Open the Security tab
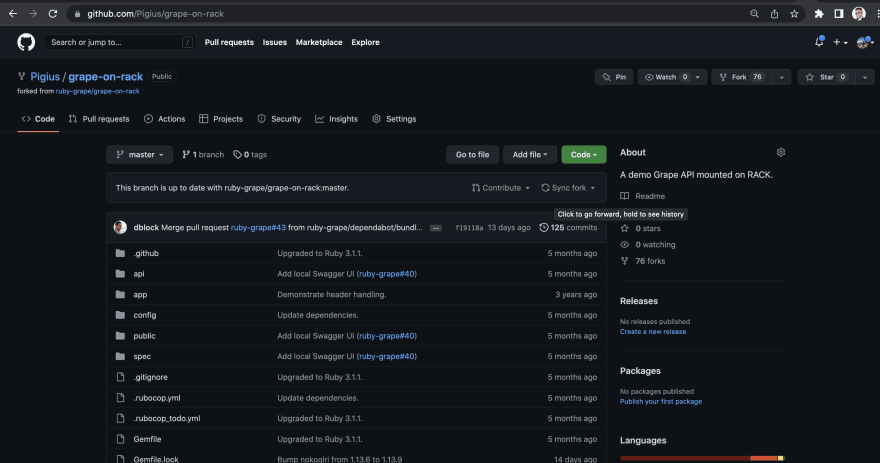 tap(279, 119)
